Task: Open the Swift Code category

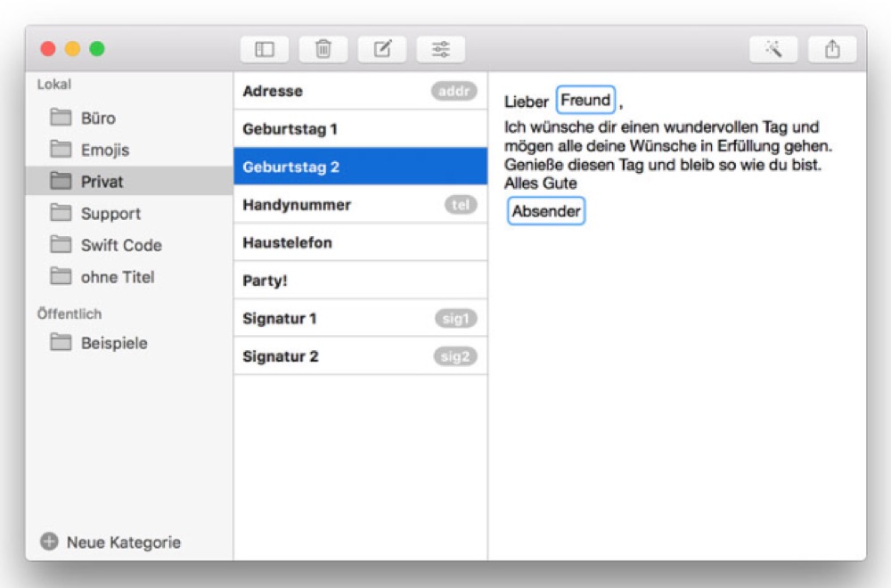Action: coord(120,245)
